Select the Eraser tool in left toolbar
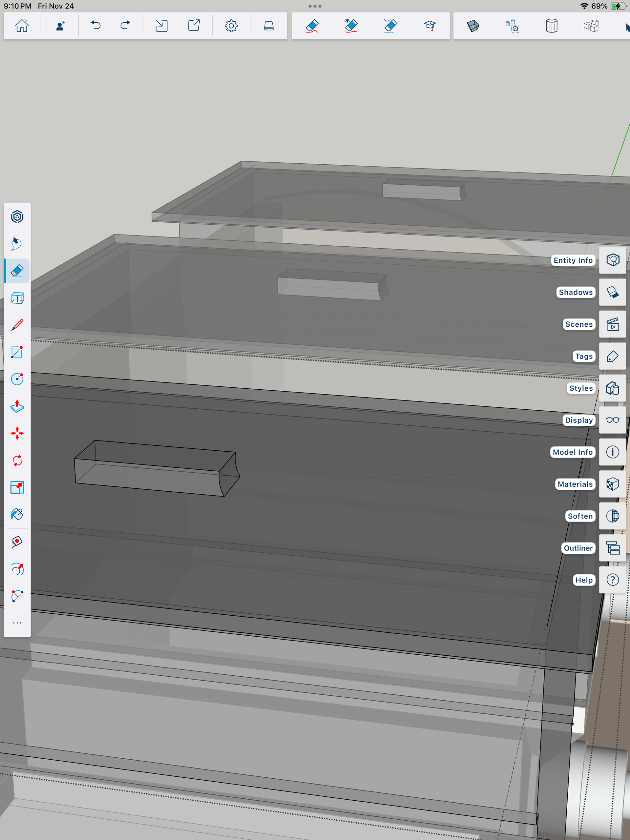This screenshot has width=630, height=840. (17, 271)
